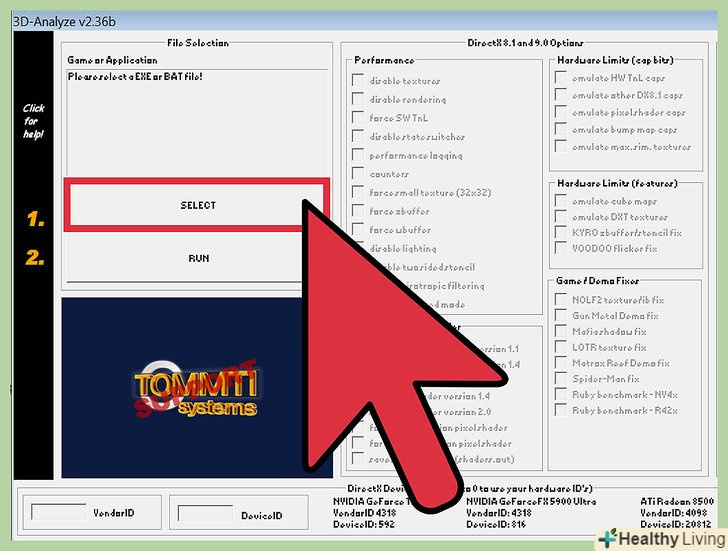Enable 'disable textures' checkbox
The width and height of the screenshot is (728, 551).
pos(358,80)
